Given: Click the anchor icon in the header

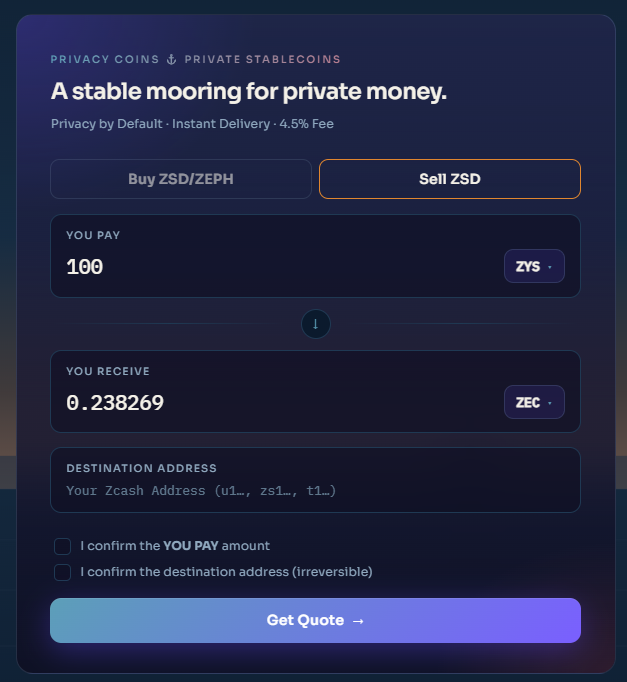Looking at the screenshot, I should 172,59.
